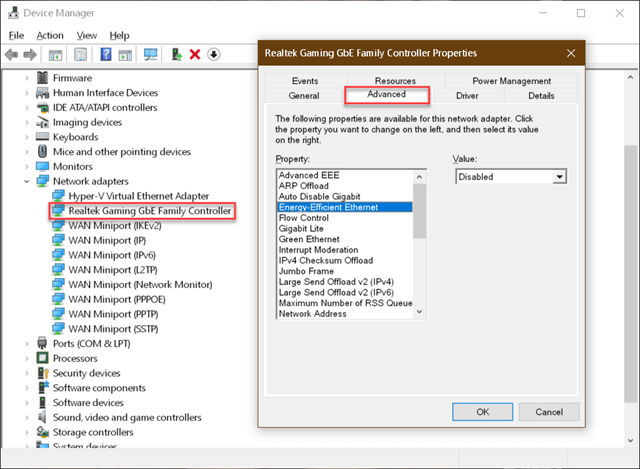Click Cancel in the Properties dialog
This screenshot has height=469, width=640.
pos(549,412)
